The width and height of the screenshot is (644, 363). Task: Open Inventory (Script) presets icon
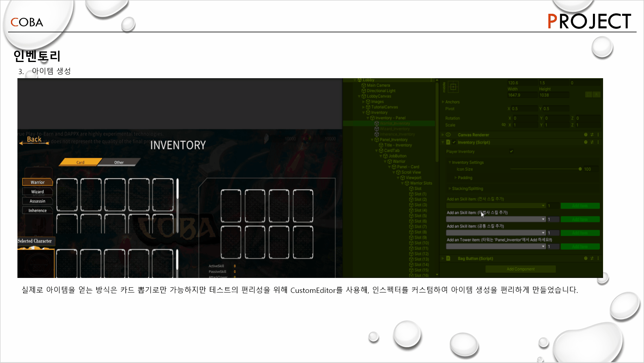592,142
